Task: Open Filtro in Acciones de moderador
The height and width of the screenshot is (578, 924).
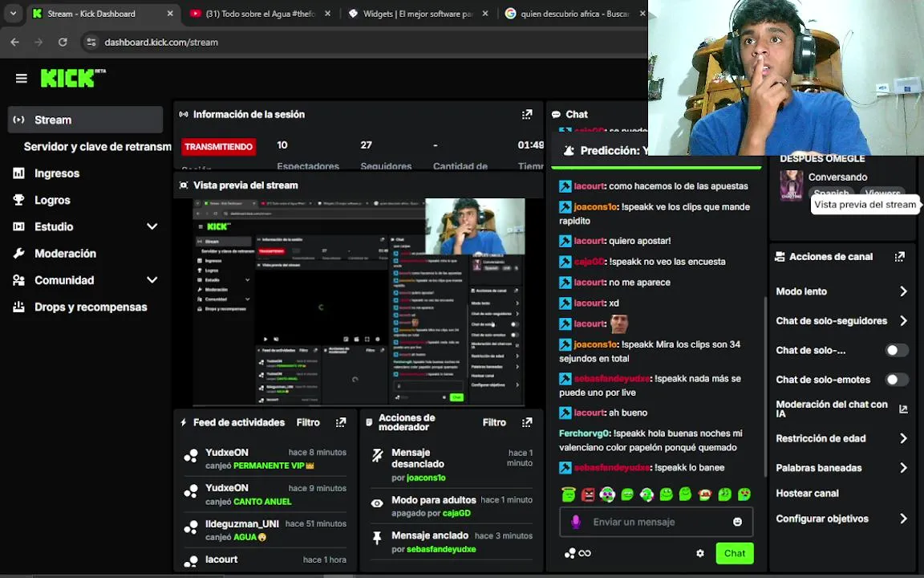Action: click(x=494, y=422)
